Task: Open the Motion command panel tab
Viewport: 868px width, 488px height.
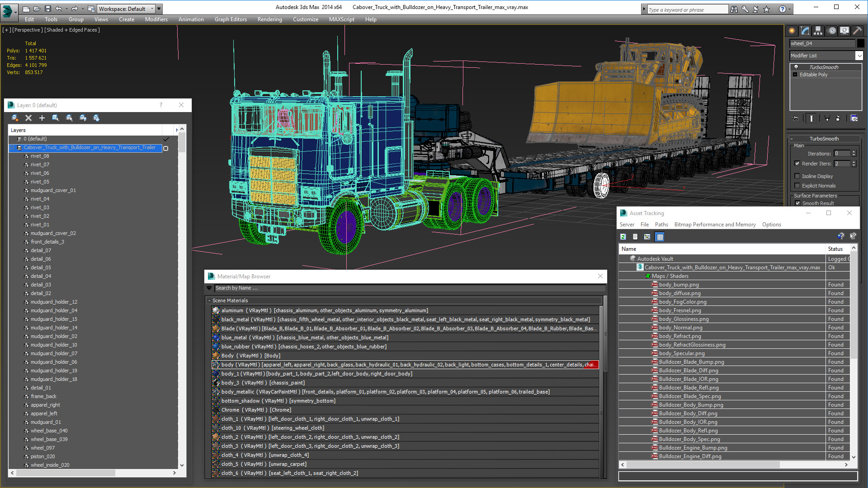Action: click(x=832, y=31)
